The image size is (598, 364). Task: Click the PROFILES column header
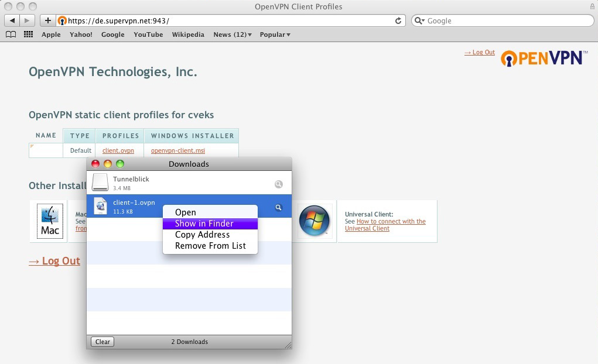click(121, 136)
